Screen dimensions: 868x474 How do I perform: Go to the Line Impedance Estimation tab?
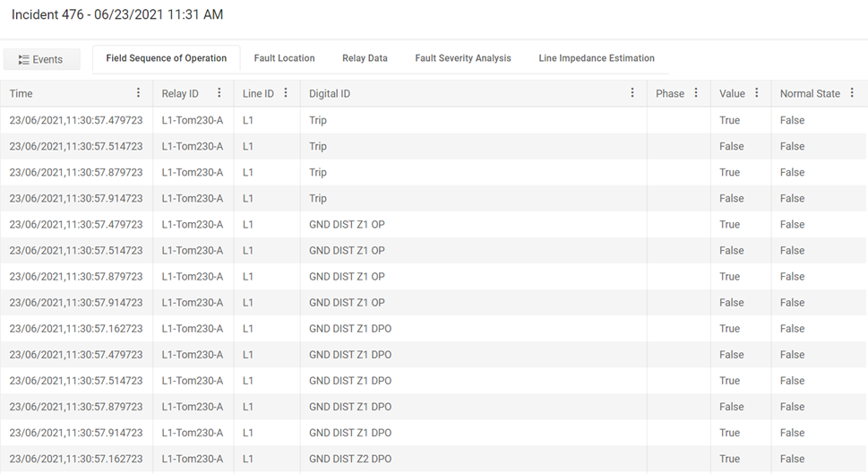pos(596,58)
